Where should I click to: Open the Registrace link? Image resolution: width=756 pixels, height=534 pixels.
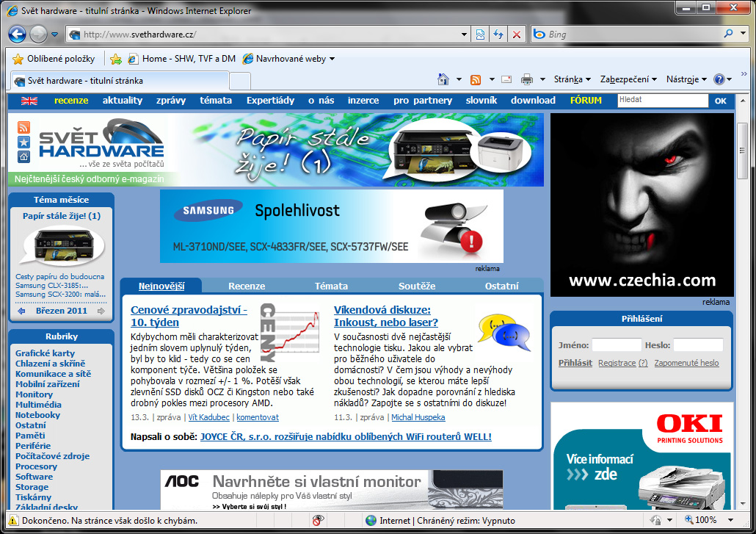click(617, 363)
